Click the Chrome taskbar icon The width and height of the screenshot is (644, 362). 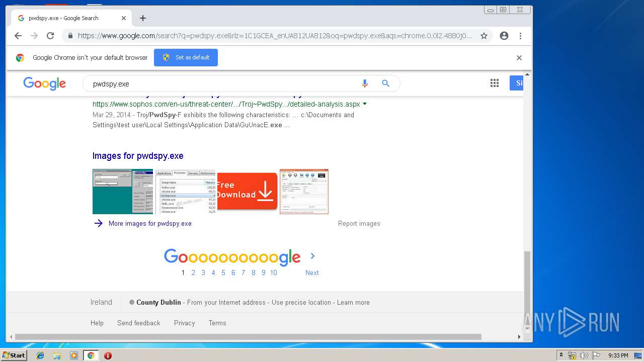click(91, 355)
